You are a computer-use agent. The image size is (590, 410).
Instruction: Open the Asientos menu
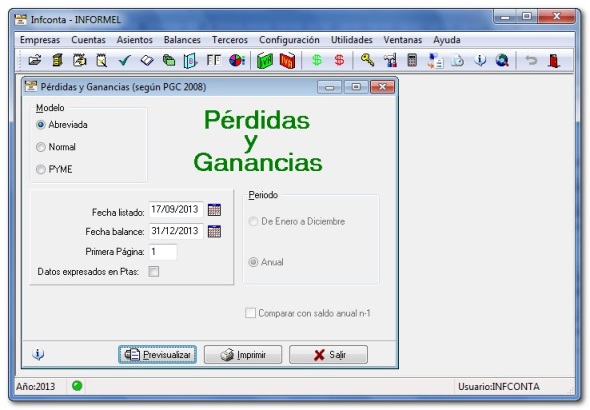pyautogui.click(x=135, y=40)
